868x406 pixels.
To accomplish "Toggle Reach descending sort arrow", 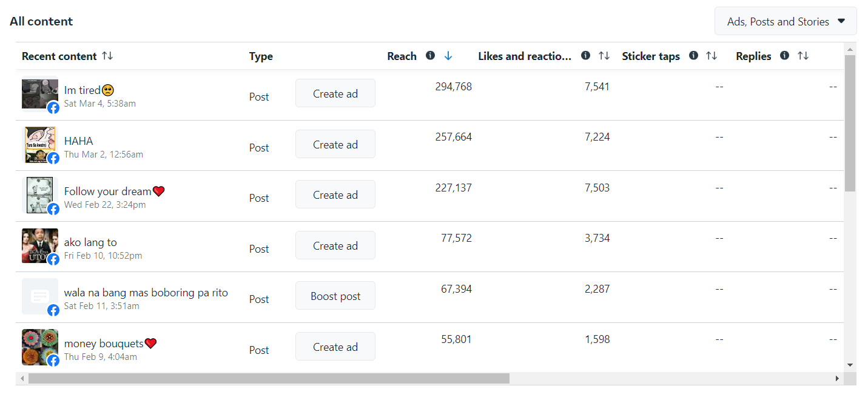I will click(448, 56).
